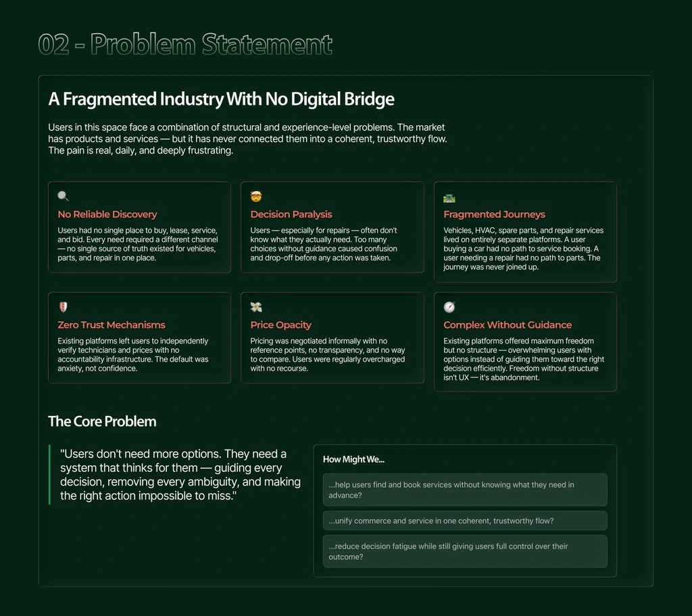
Task: Click the compass icon above Complex Without Guidance
Action: [x=449, y=307]
